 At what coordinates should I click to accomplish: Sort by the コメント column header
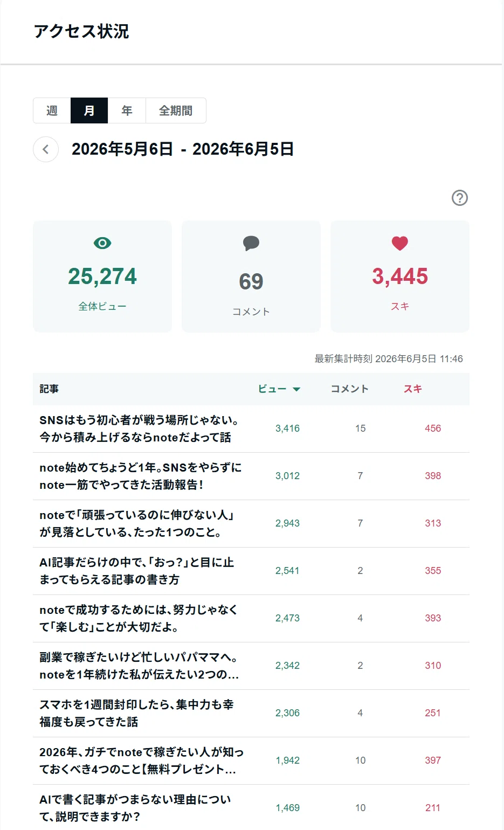(350, 389)
